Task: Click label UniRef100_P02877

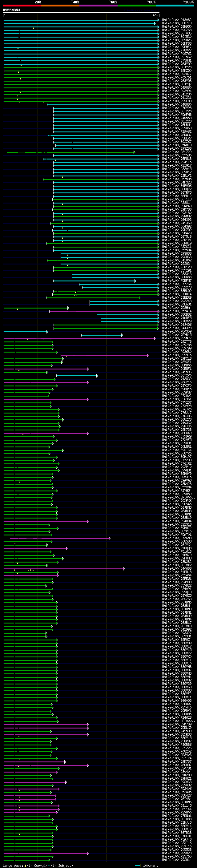Action: pos(177,74)
